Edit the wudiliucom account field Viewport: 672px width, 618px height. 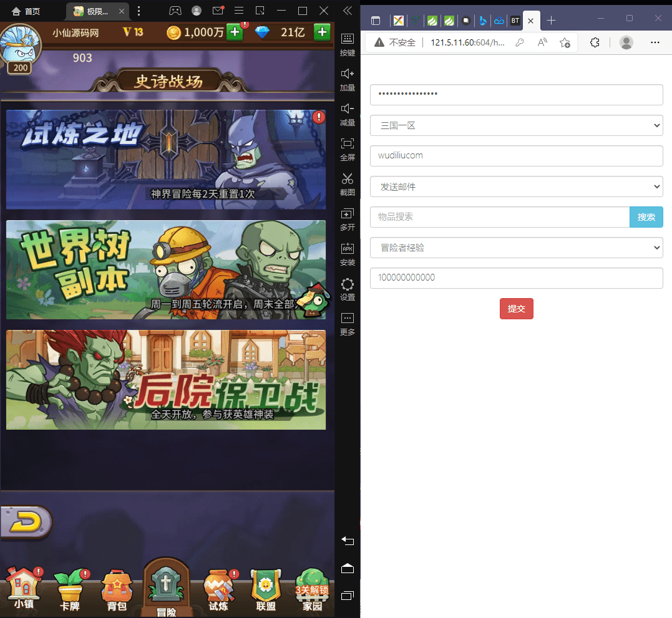coord(517,156)
